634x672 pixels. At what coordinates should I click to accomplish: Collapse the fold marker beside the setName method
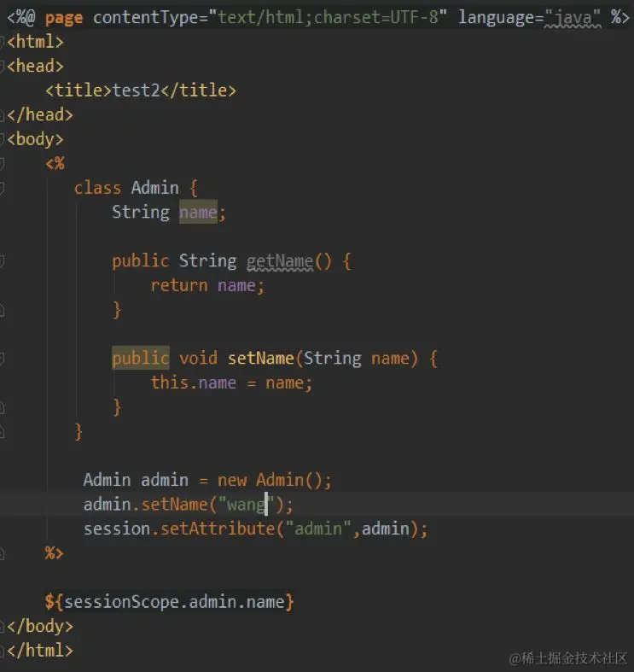click(2, 359)
